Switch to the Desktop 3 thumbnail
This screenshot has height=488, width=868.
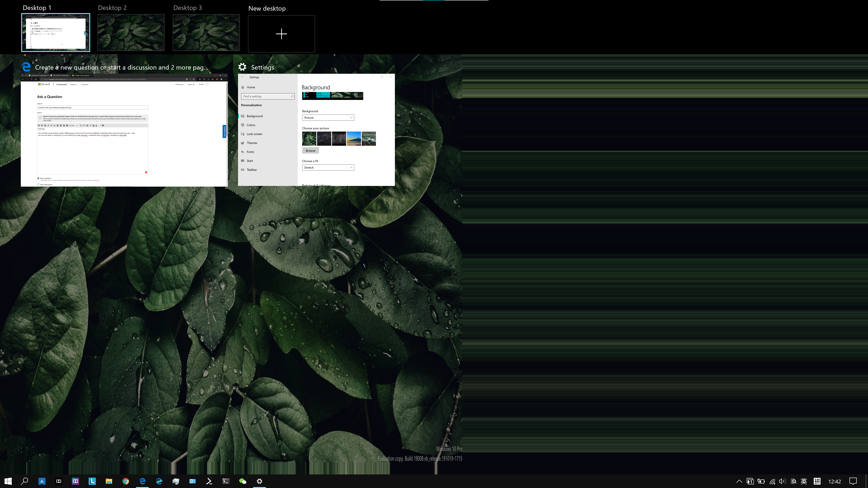206,33
